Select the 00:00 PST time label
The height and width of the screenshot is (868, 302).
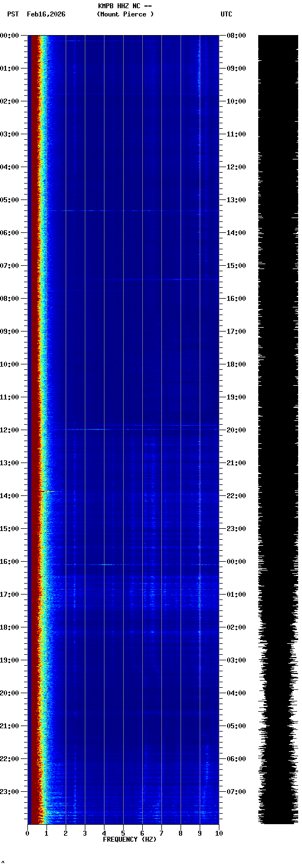click(10, 36)
